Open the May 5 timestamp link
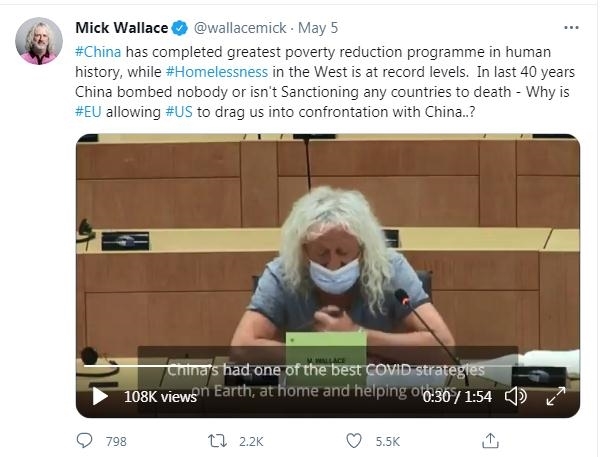The width and height of the screenshot is (601, 457). click(x=318, y=28)
